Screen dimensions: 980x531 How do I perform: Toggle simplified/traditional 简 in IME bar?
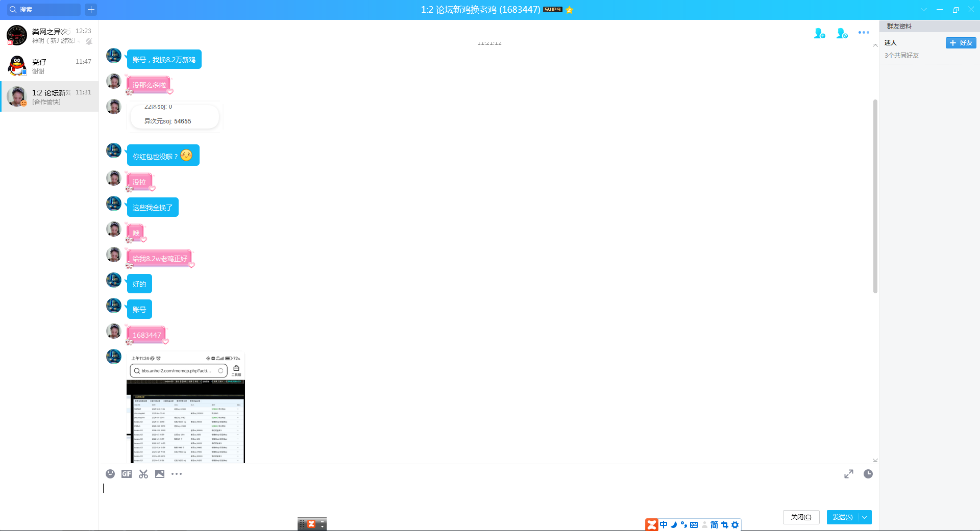pyautogui.click(x=714, y=524)
